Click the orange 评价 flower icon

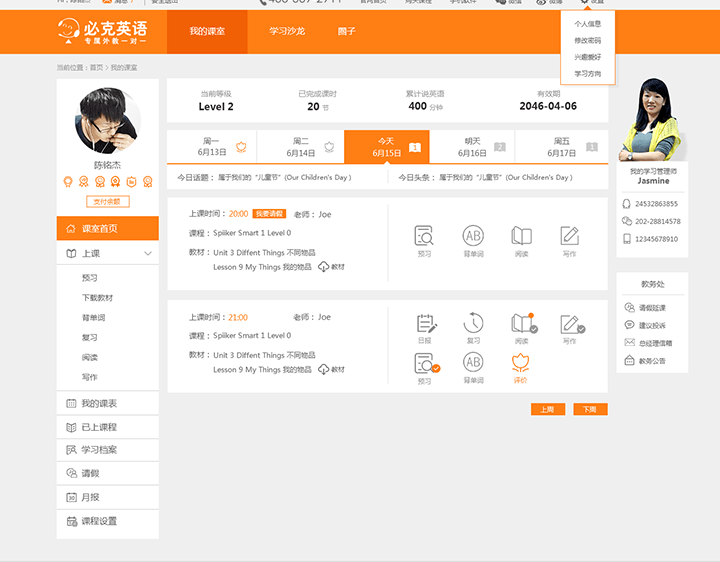(x=520, y=363)
